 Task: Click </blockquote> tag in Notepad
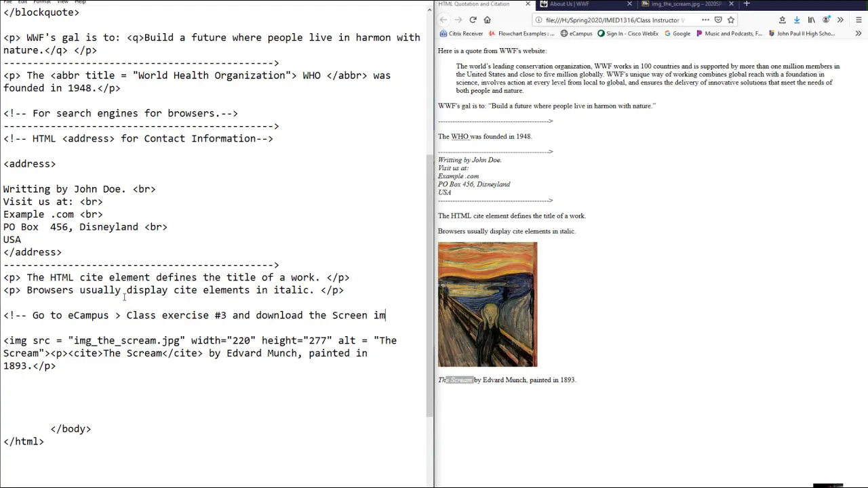click(x=41, y=12)
